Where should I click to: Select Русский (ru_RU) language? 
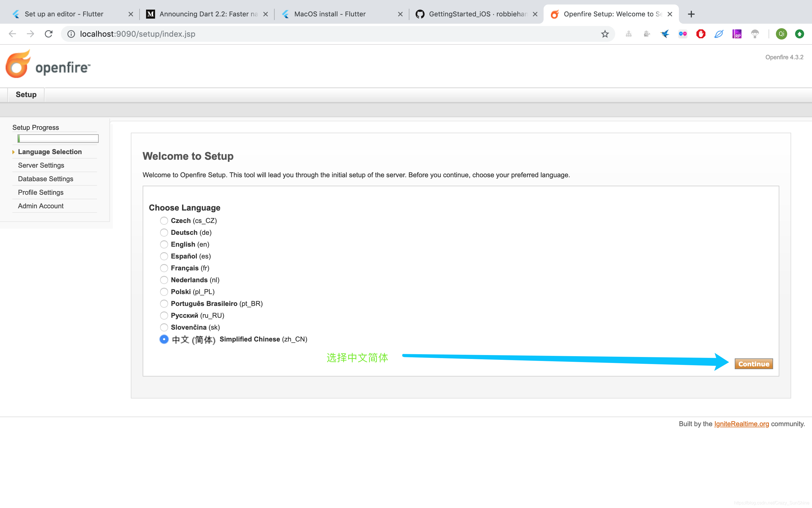tap(164, 316)
